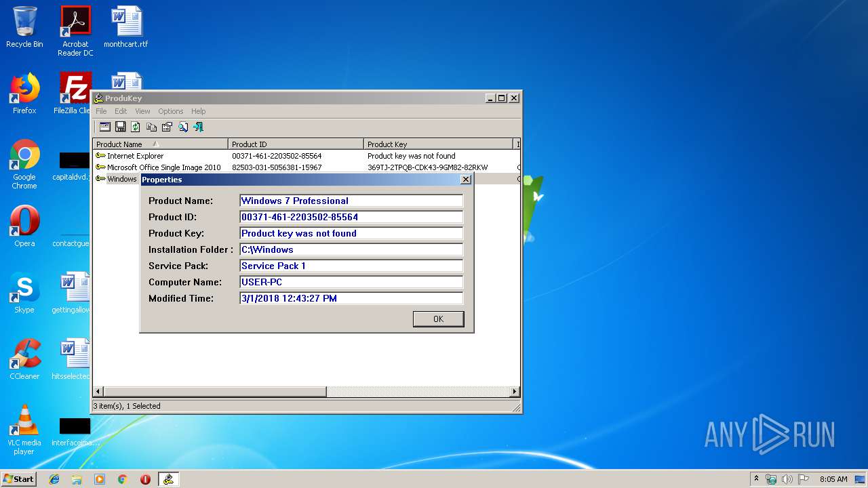Click the volume speaker tray icon
868x488 pixels.
pos(787,479)
